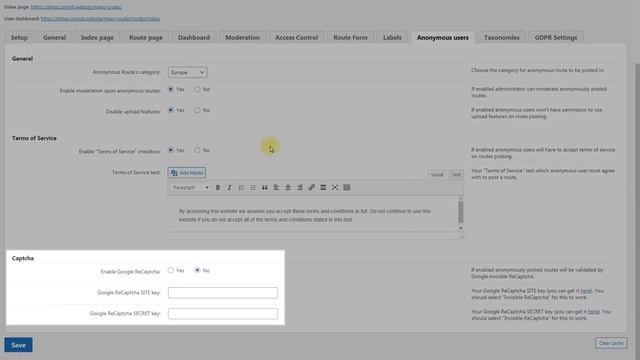Enable the Terms of Service checkbox option
The image size is (640, 360).
[x=171, y=150]
